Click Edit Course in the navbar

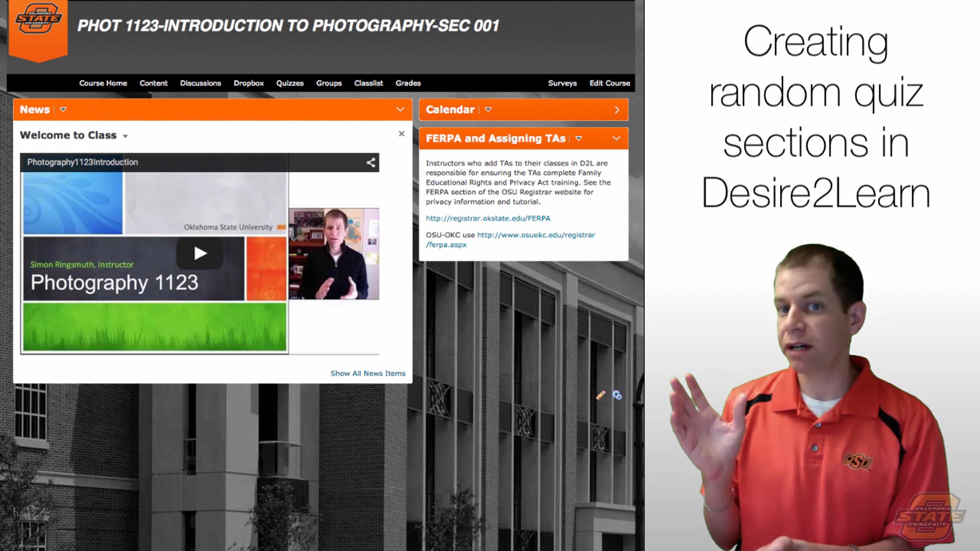pyautogui.click(x=610, y=83)
